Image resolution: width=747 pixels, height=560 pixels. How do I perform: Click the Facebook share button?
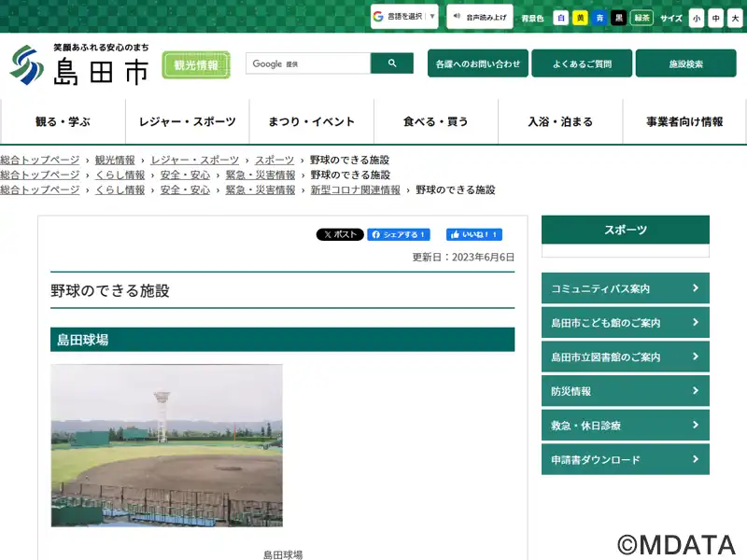pos(399,234)
